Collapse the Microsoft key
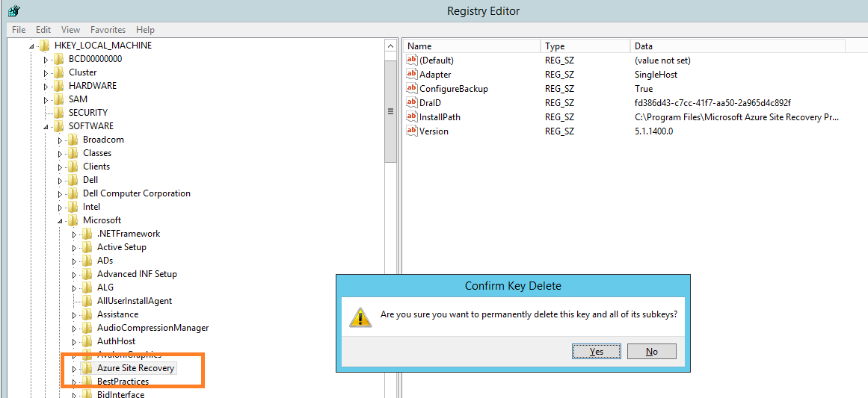Image resolution: width=868 pixels, height=398 pixels. (x=61, y=220)
